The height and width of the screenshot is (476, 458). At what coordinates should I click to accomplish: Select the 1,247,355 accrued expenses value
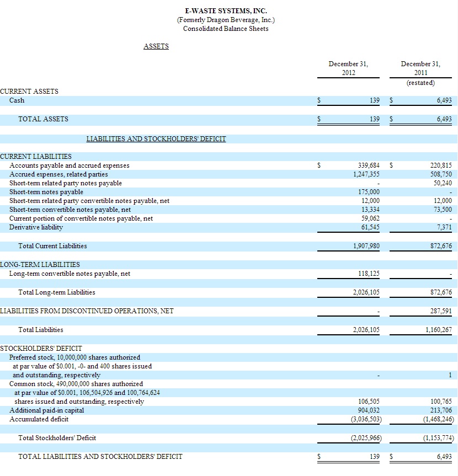(366, 174)
